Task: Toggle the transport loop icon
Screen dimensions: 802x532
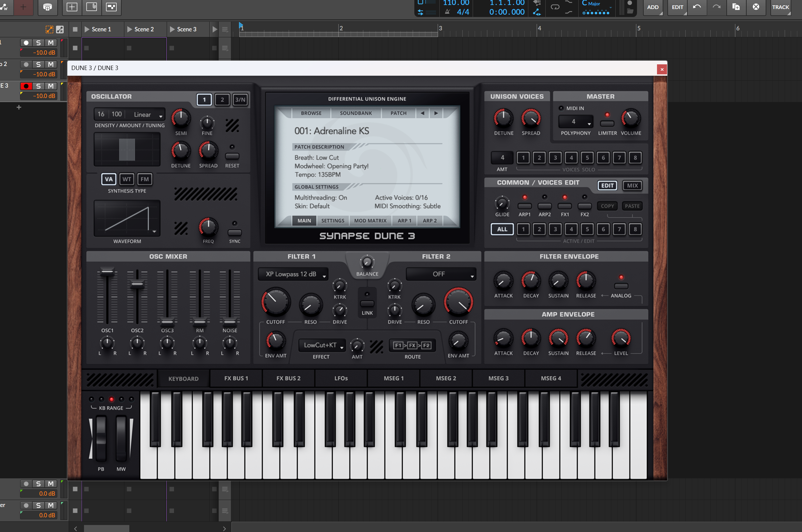Action: point(555,7)
